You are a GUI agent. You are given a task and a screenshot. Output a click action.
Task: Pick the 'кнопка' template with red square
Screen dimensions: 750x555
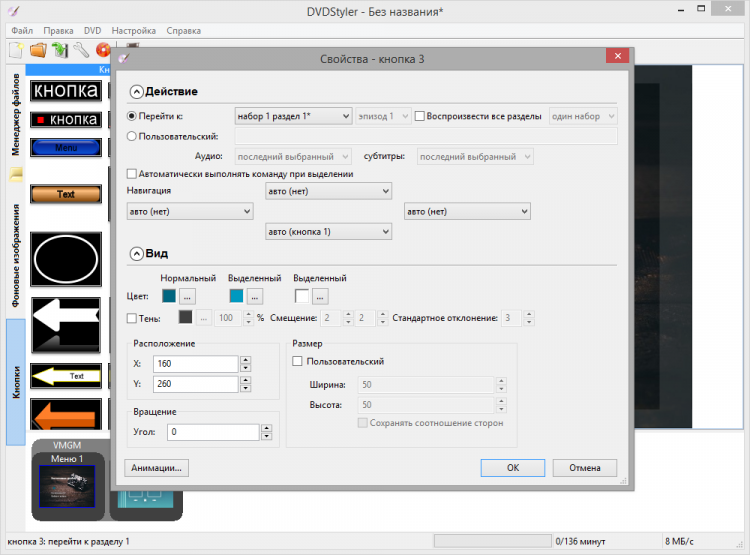point(66,120)
